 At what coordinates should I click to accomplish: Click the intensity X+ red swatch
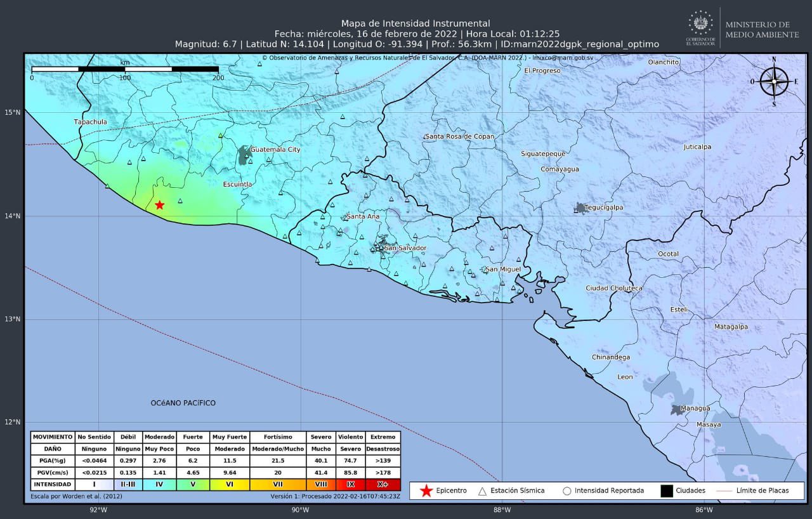coord(383,484)
